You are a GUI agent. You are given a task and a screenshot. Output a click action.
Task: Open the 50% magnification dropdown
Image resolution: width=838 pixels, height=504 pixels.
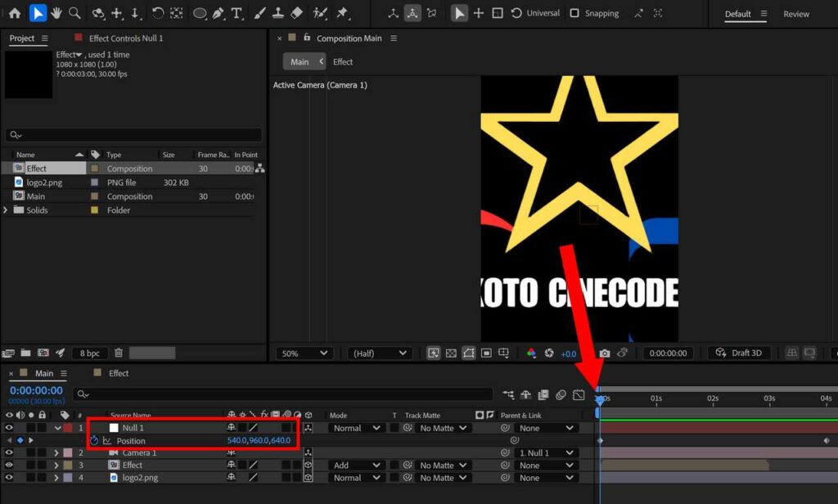point(304,353)
